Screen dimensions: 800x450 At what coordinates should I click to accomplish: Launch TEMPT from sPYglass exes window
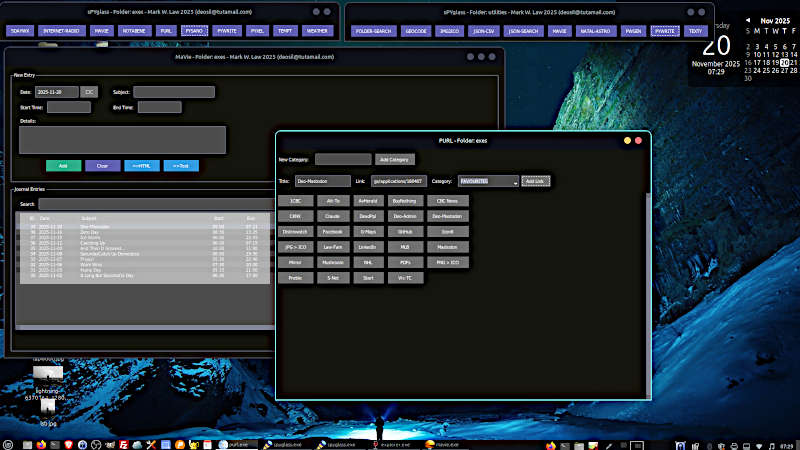coord(285,31)
